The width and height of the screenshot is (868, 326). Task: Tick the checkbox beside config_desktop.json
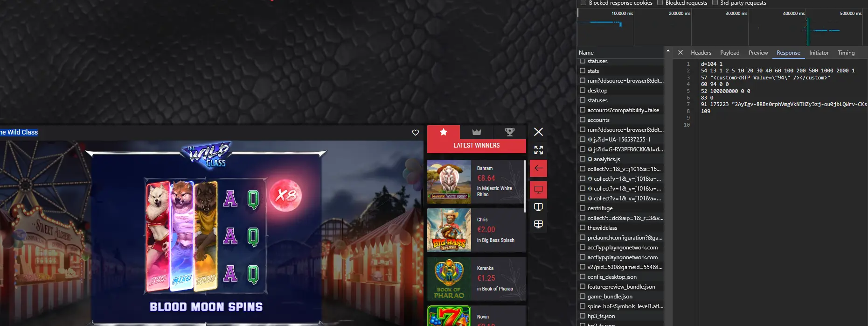(583, 277)
